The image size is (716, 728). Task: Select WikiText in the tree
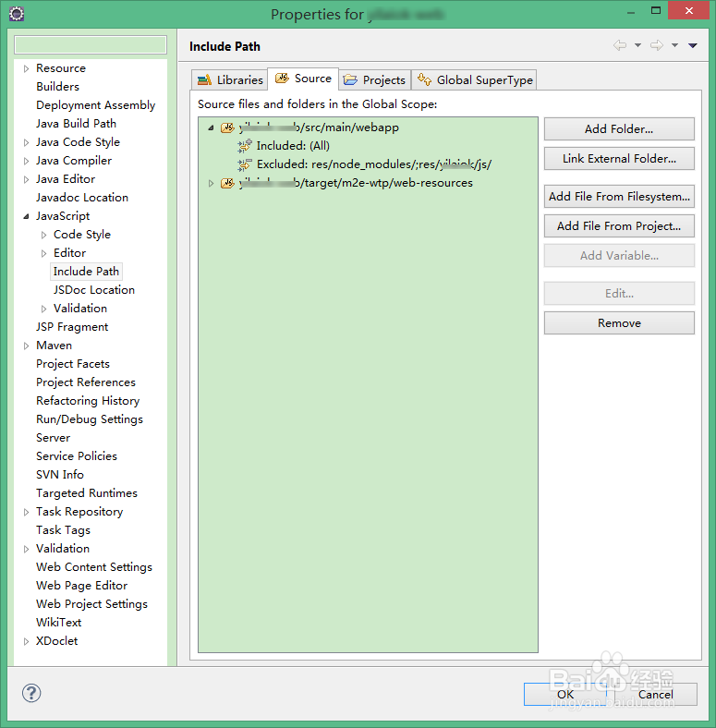point(59,623)
